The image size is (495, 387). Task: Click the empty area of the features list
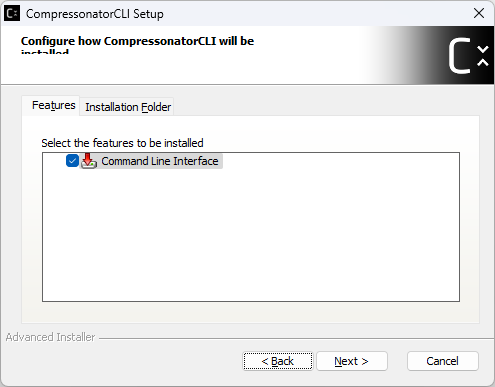[251, 235]
